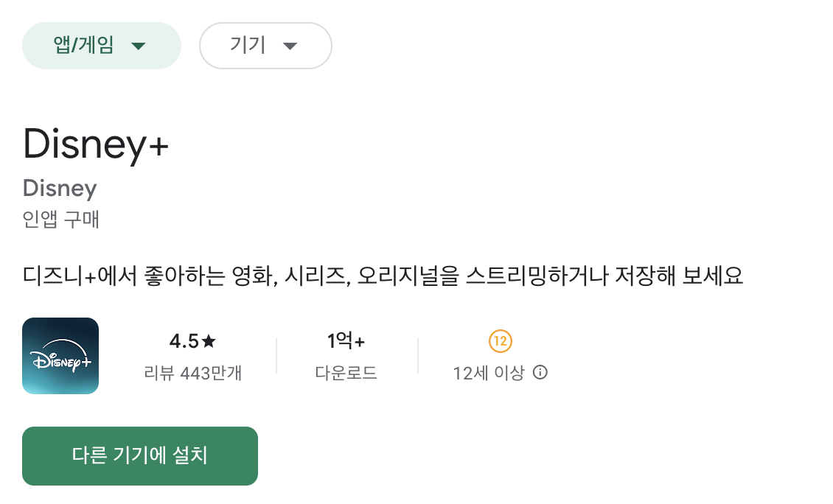Screen dimensions: 833x504
Task: Click the 인앱 구매 label
Action: tap(60, 220)
